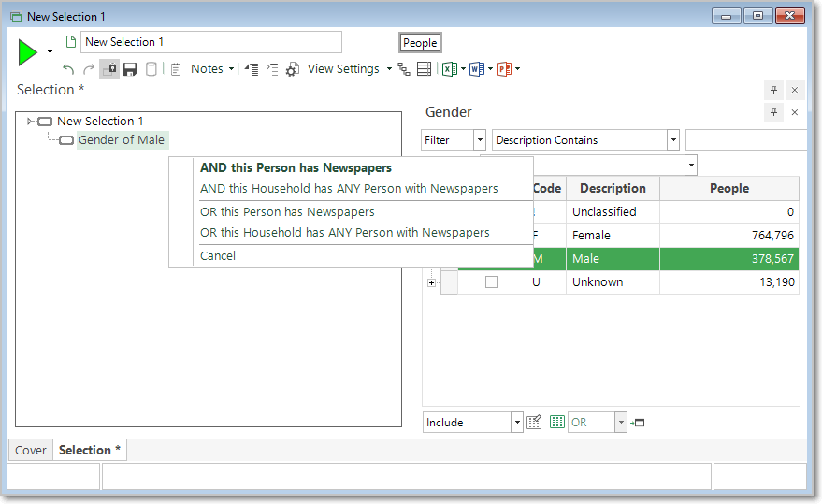Choose OR this Person has Newspapers
This screenshot has height=504, width=822.
(287, 212)
